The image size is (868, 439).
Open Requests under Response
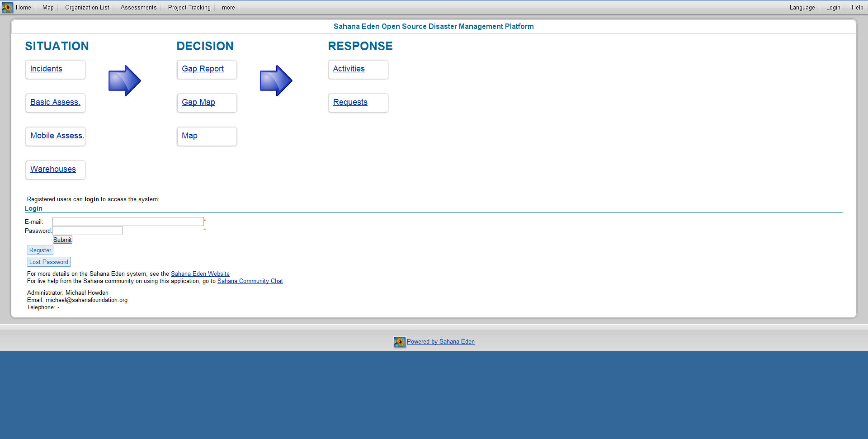(x=350, y=102)
